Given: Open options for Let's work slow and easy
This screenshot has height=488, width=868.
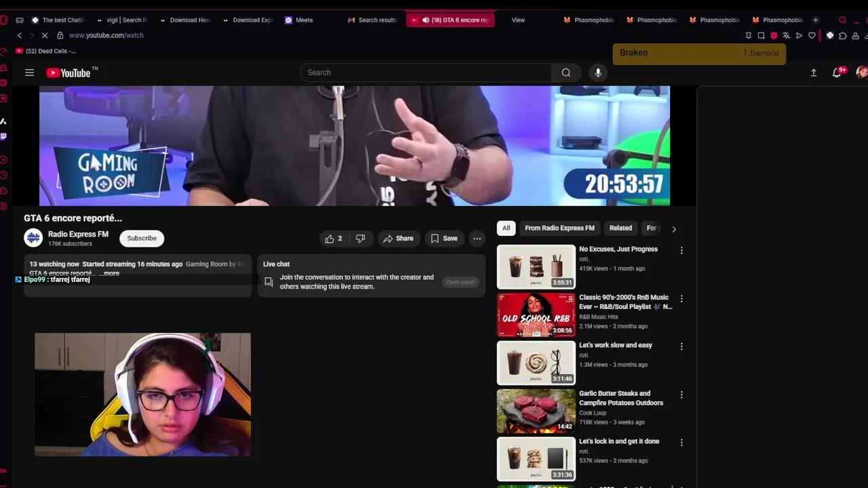Looking at the screenshot, I should [682, 346].
